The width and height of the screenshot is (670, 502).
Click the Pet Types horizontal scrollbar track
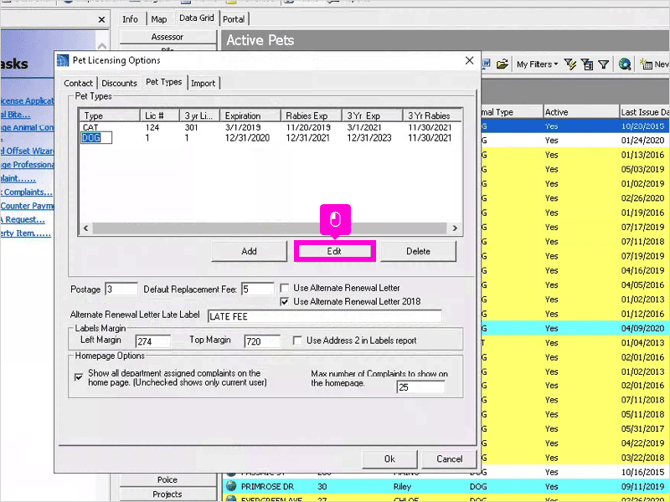(270, 228)
